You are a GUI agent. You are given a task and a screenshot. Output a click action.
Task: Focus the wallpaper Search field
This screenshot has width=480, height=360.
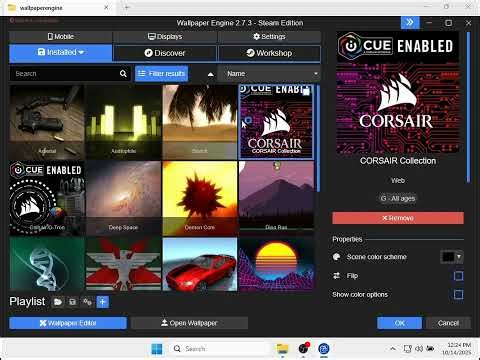click(x=70, y=74)
